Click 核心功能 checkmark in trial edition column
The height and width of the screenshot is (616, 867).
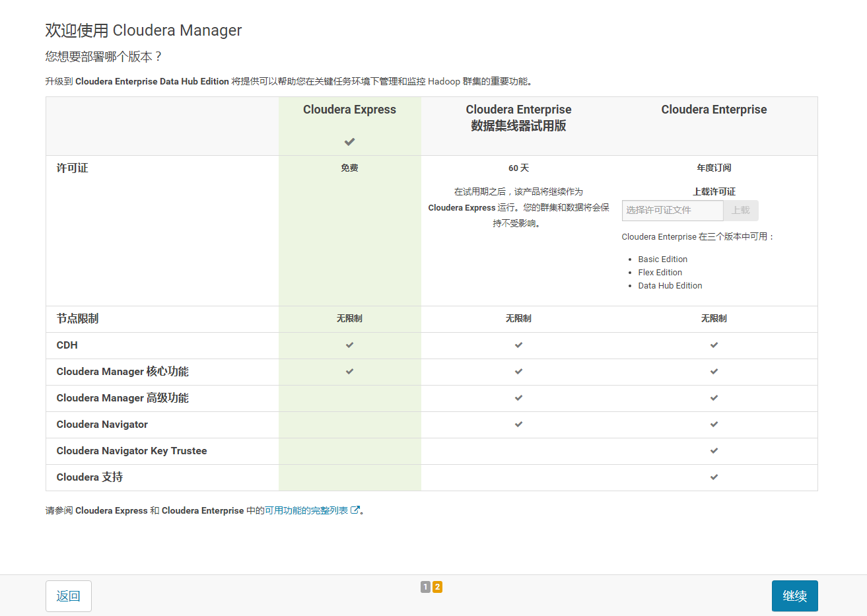[x=518, y=372]
